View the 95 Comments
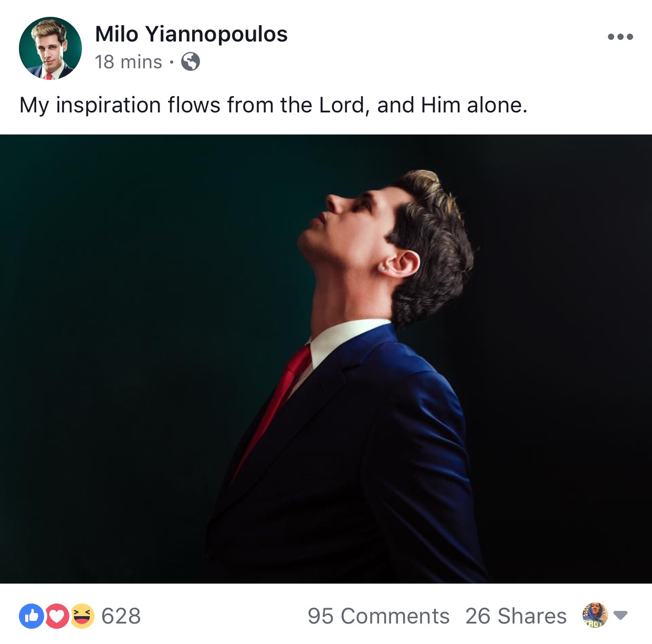 coord(378,616)
